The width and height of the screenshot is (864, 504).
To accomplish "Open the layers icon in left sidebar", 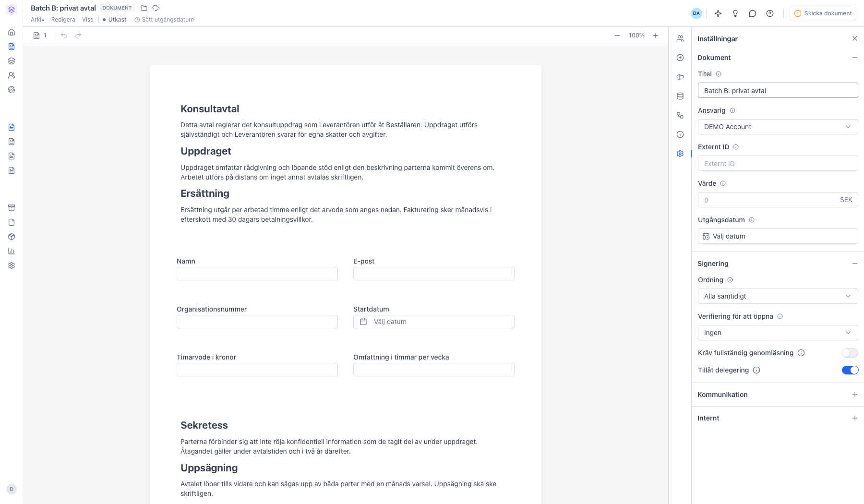I will click(x=12, y=61).
